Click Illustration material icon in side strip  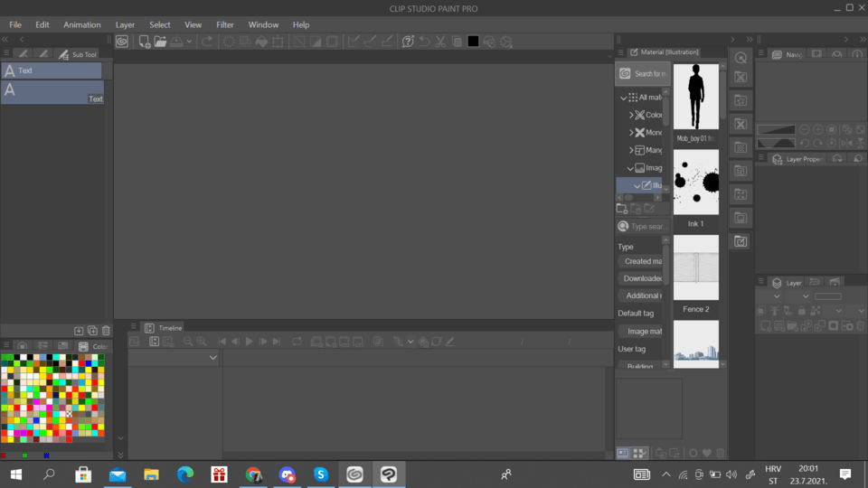click(741, 241)
